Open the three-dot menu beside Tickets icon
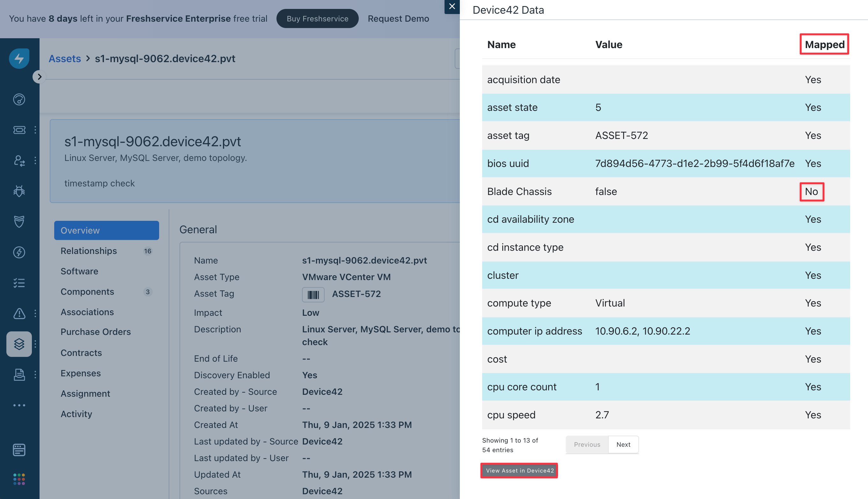 (x=35, y=130)
